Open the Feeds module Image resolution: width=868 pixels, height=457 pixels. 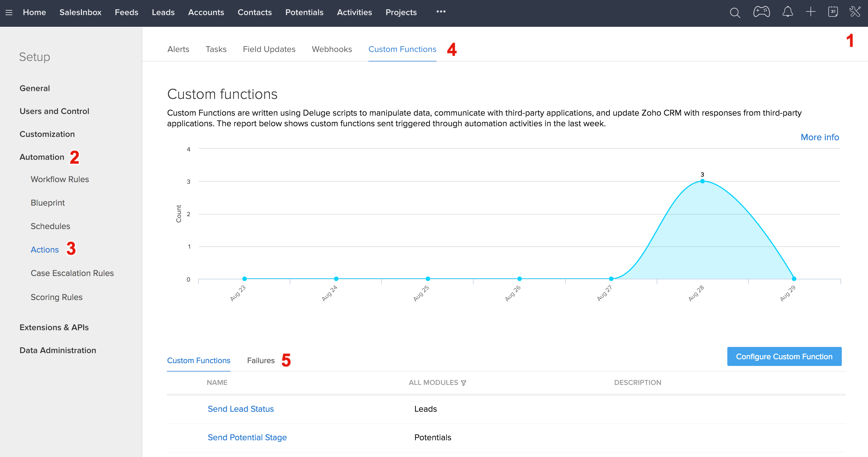126,13
